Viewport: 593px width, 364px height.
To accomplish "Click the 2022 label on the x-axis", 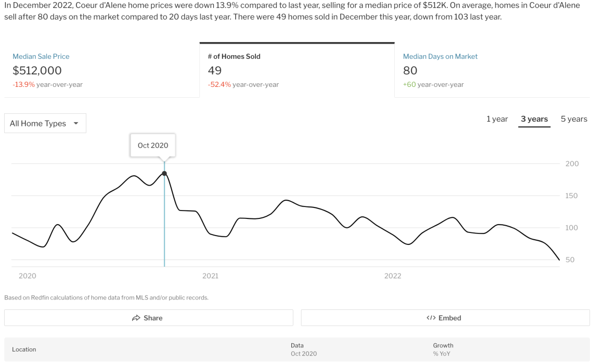I will click(x=393, y=276).
